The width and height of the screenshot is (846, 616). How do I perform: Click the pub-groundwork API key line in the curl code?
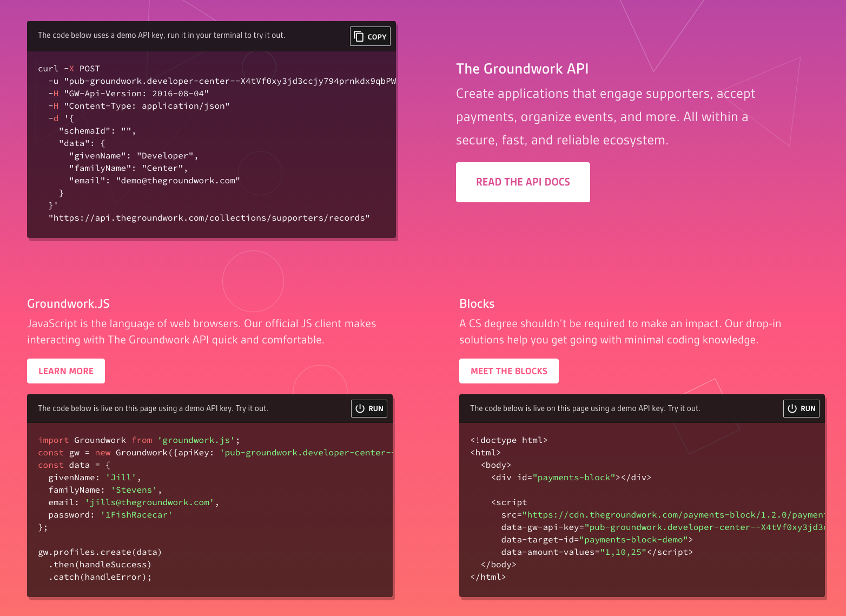click(222, 81)
